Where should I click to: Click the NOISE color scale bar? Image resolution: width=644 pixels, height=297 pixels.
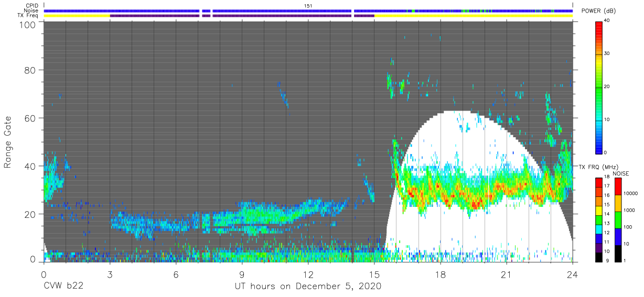[618, 219]
